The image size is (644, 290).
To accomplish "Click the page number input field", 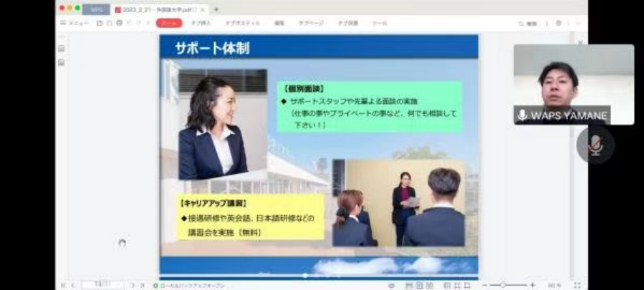I will click(102, 285).
